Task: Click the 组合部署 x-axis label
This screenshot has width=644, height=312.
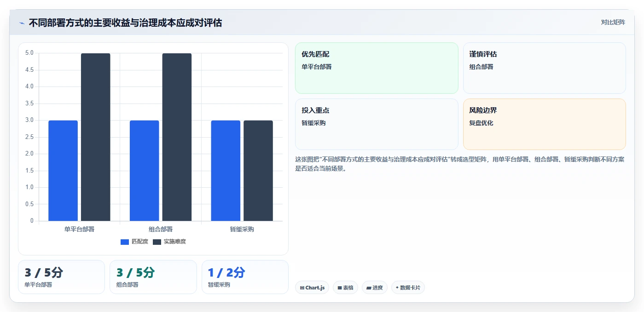Action: pos(161,229)
